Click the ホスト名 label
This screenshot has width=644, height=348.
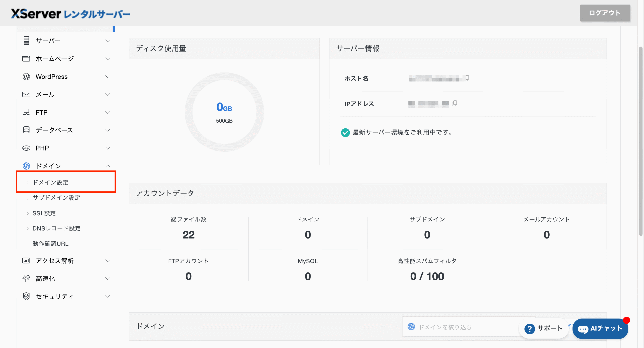(356, 78)
